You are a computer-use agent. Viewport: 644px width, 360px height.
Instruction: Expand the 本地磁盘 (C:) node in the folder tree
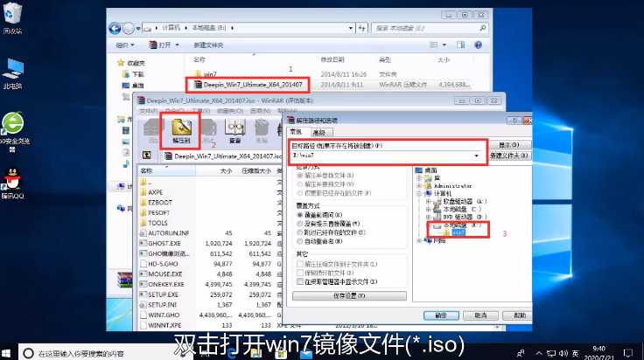428,209
